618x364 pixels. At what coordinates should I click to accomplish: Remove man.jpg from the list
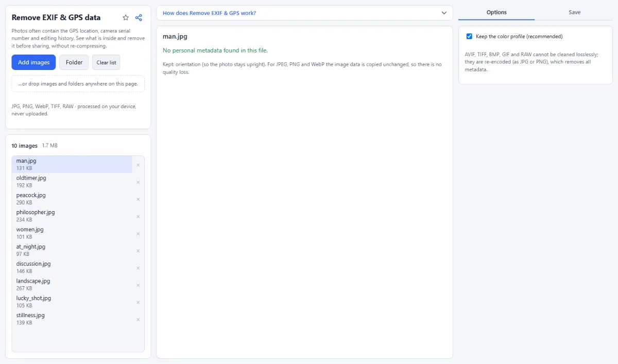pos(138,165)
